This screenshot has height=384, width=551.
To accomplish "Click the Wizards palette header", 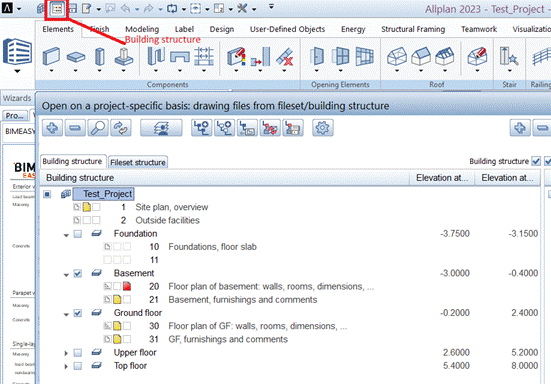I will point(17,98).
